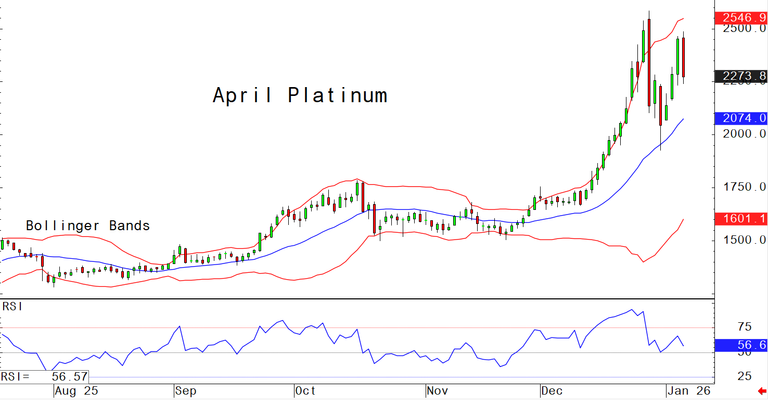Select the Dec date label
Image resolution: width=768 pixels, height=400 pixels.
coord(554,391)
